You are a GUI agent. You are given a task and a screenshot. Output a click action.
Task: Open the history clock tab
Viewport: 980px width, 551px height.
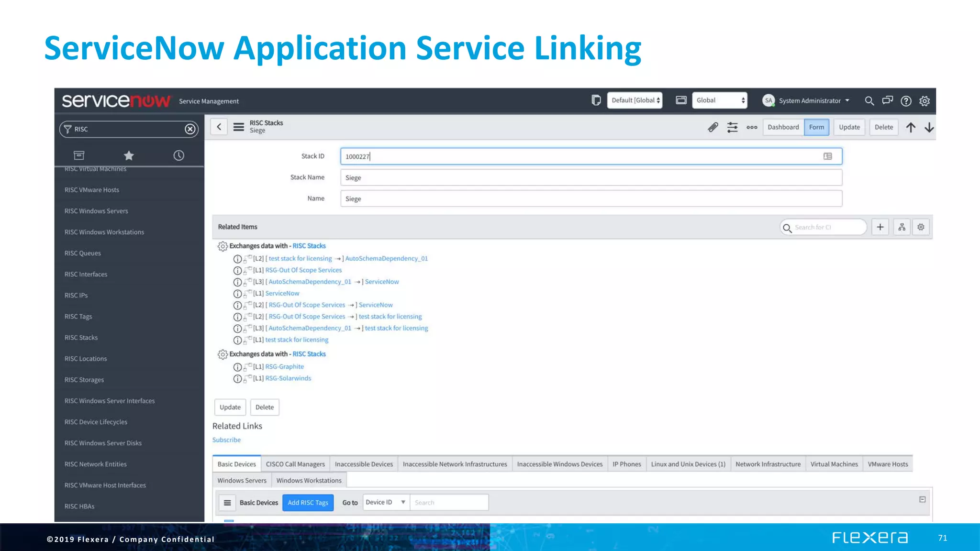[x=178, y=155]
